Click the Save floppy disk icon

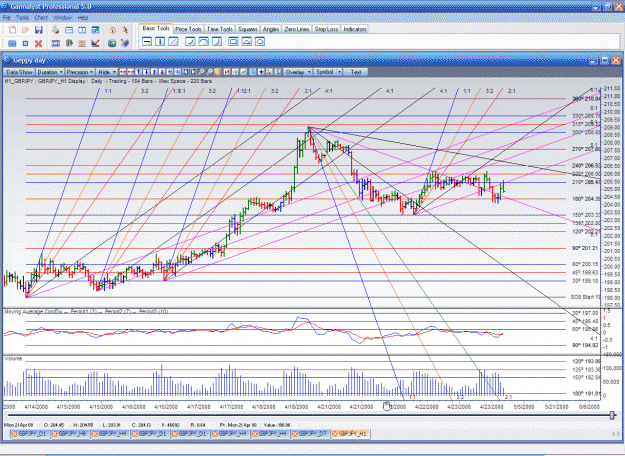(39, 30)
